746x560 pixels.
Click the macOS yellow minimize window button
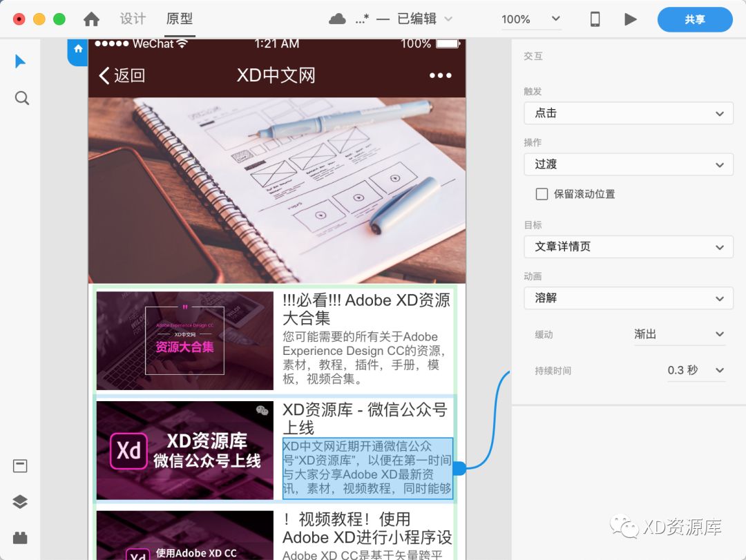39,19
